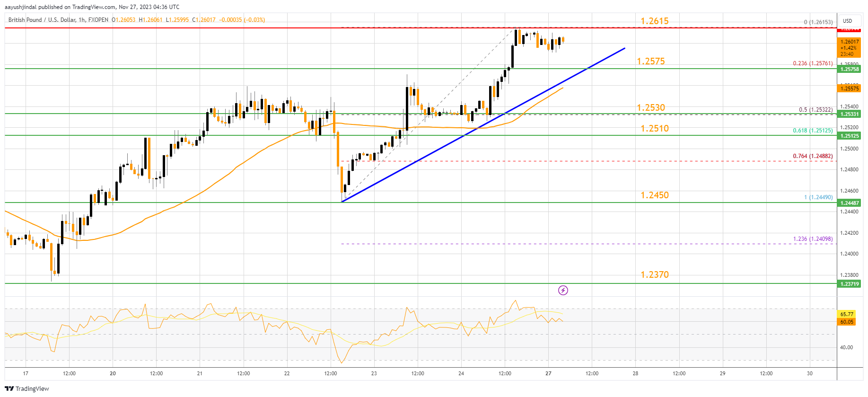868x397 pixels.
Task: Click the orange 1.2530 level label
Action: click(651, 107)
